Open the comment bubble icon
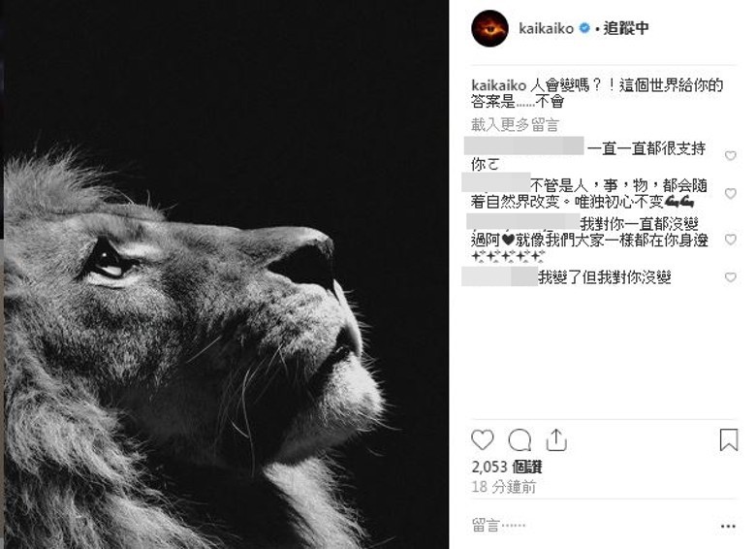 [x=520, y=439]
